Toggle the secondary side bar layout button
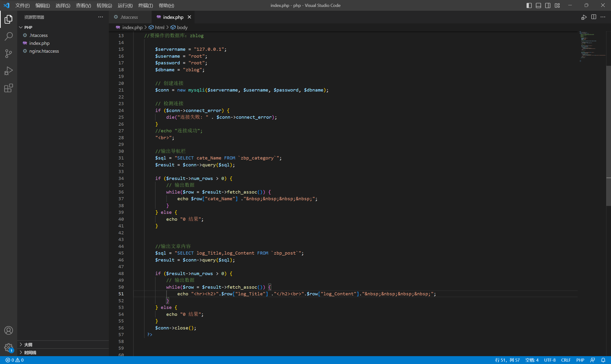The image size is (611, 364). (548, 5)
